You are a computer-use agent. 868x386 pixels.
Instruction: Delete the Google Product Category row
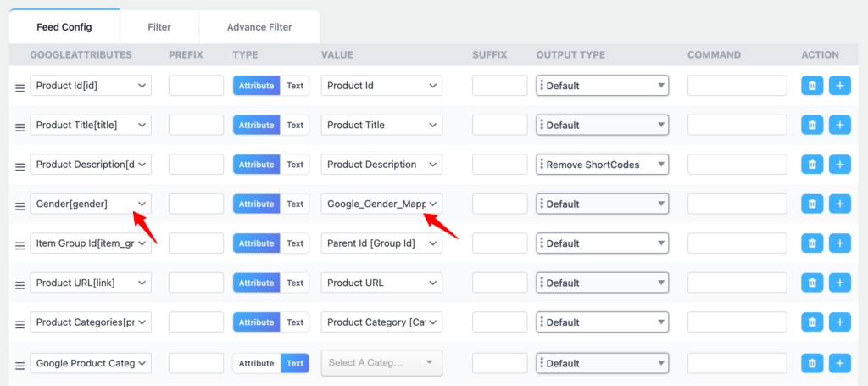coord(812,363)
